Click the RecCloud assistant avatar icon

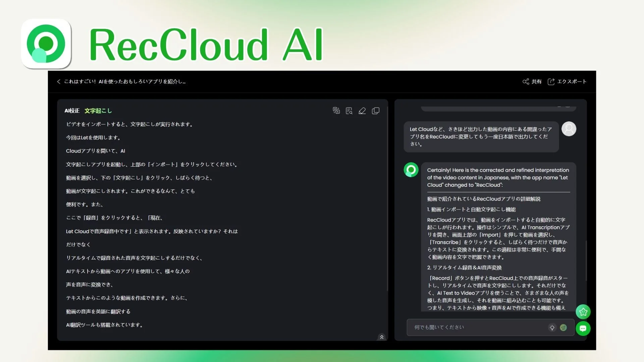[x=411, y=170]
